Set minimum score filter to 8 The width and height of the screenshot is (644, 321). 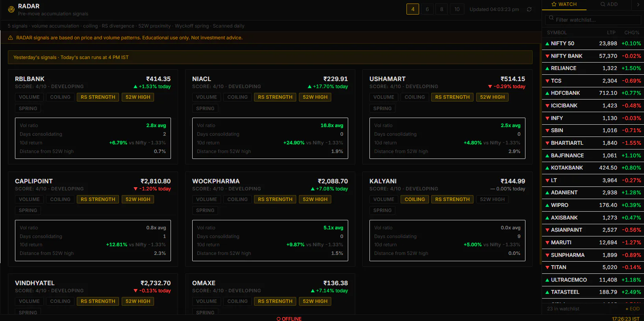(x=442, y=9)
